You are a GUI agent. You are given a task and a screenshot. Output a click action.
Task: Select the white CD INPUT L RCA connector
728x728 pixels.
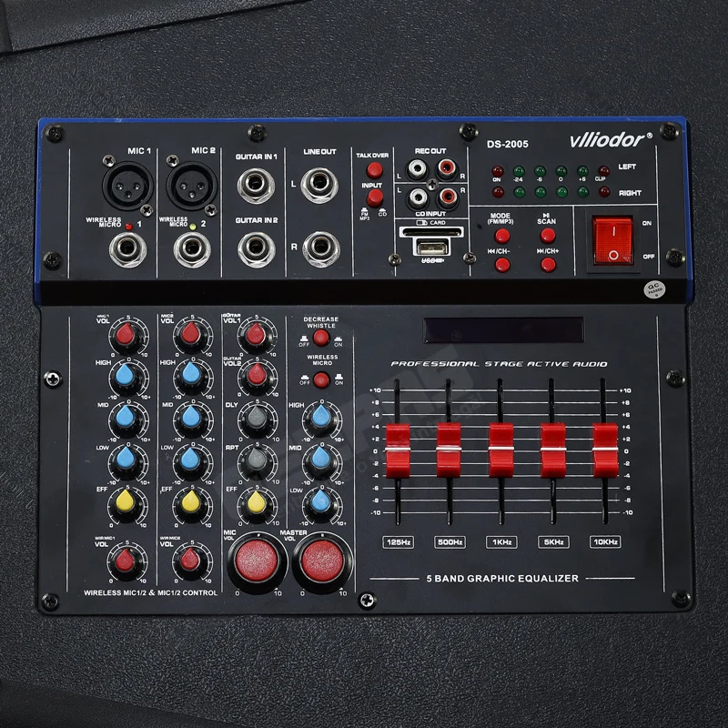[x=418, y=197]
